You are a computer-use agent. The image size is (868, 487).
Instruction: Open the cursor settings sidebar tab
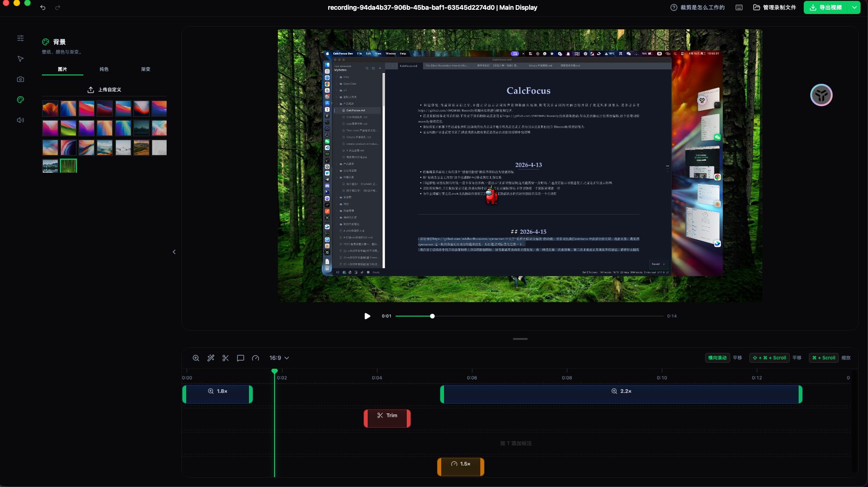tap(20, 59)
